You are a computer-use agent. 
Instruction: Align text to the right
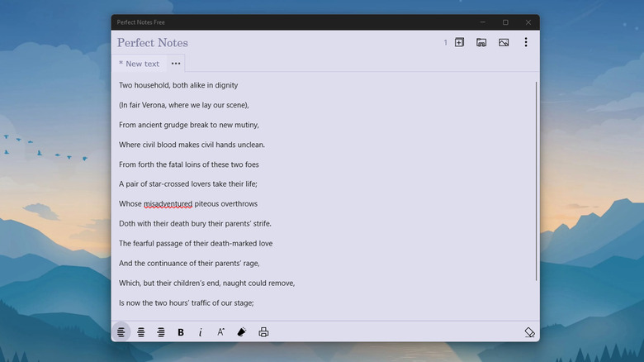pyautogui.click(x=161, y=332)
